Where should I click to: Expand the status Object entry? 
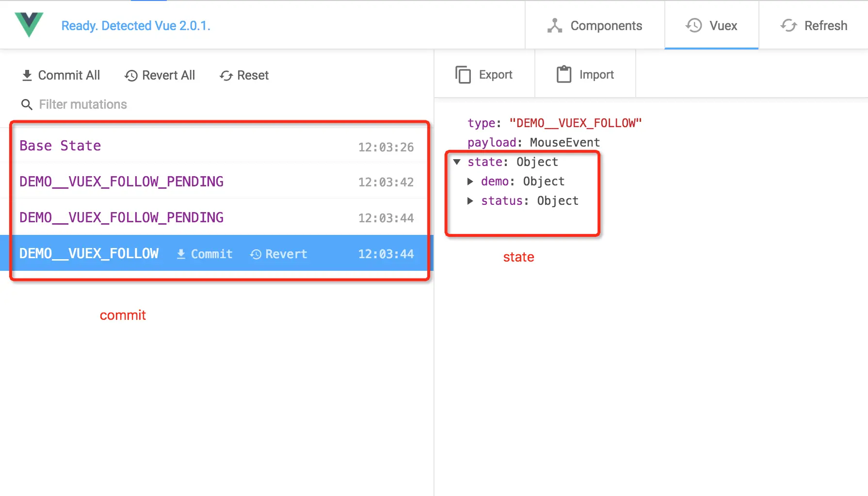click(470, 201)
